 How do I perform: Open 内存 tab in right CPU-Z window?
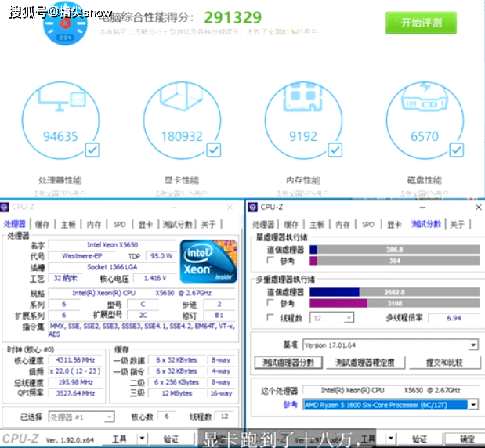pyautogui.click(x=342, y=225)
